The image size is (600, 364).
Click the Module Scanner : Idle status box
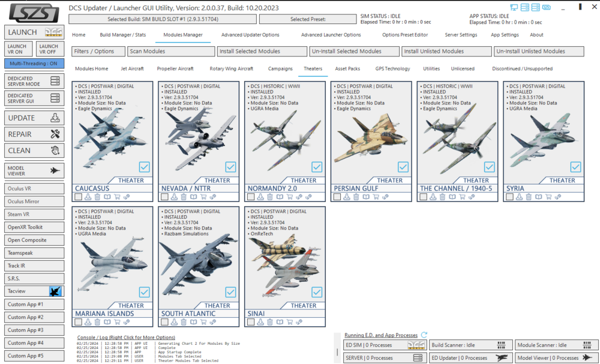(556, 345)
